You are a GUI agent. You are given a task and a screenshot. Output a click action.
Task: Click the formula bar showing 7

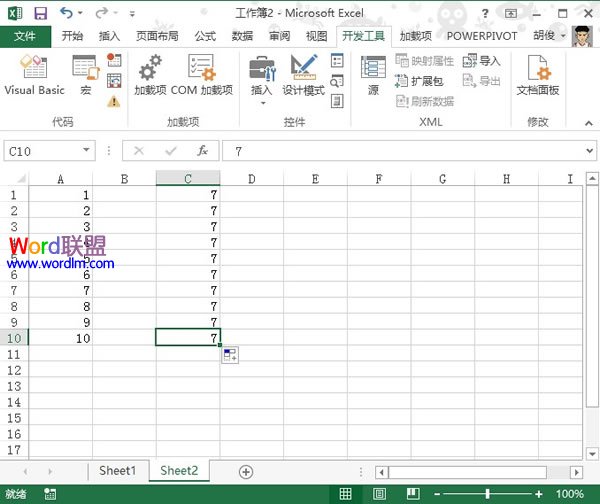coord(402,151)
